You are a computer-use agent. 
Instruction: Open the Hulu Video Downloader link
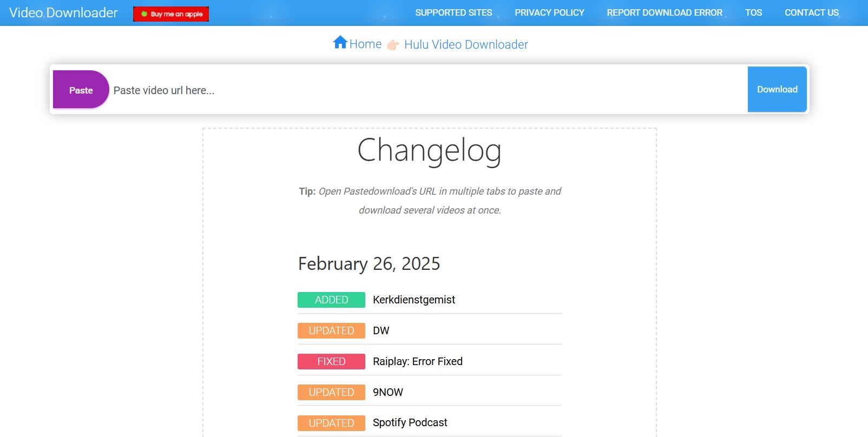[466, 44]
